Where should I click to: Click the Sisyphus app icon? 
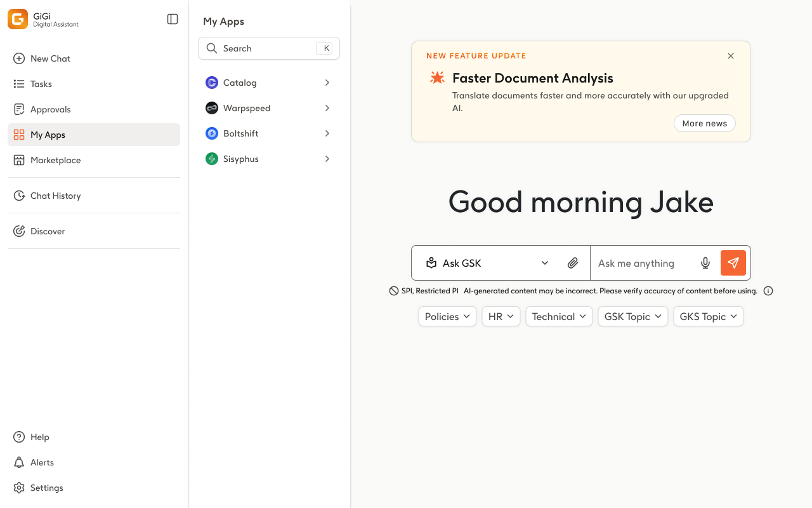212,159
